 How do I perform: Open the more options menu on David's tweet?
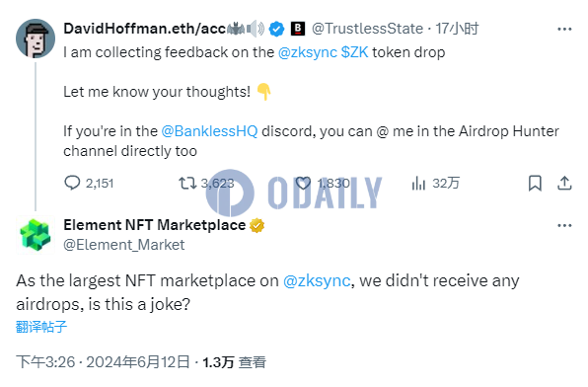point(564,29)
